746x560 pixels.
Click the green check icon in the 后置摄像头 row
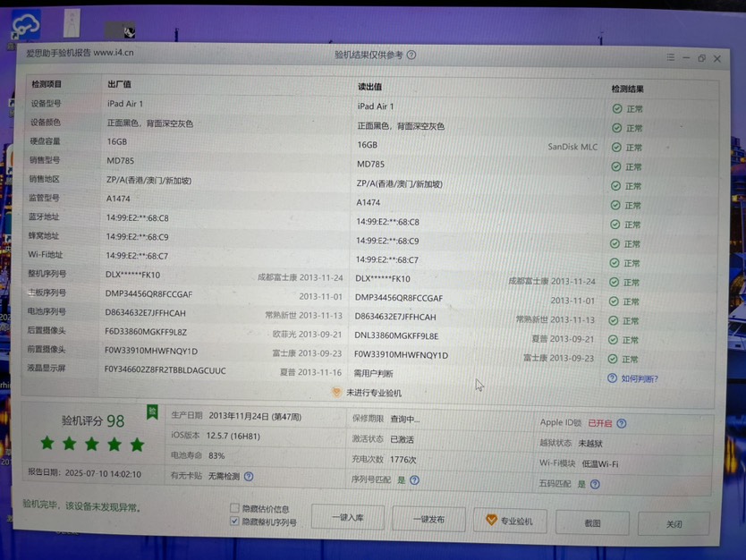point(614,340)
